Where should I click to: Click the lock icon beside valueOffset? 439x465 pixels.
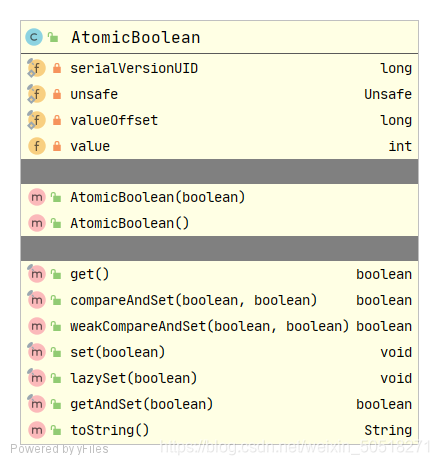tap(57, 120)
